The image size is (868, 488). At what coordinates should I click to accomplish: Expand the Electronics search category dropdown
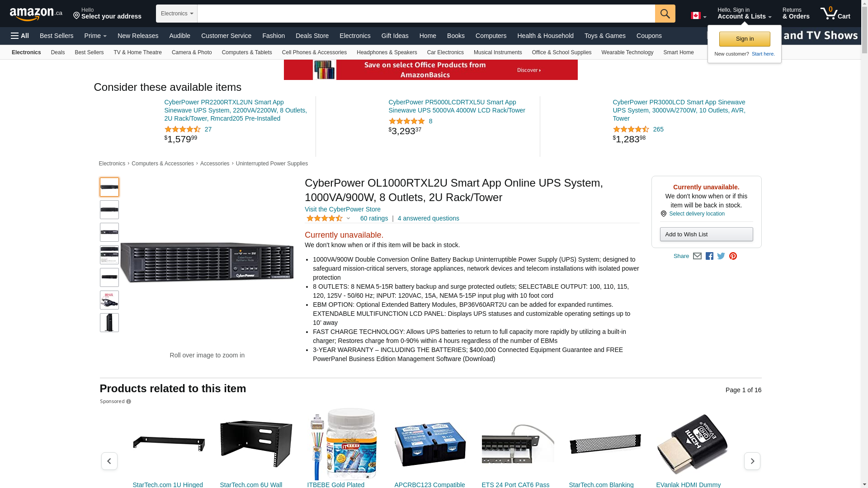[177, 14]
